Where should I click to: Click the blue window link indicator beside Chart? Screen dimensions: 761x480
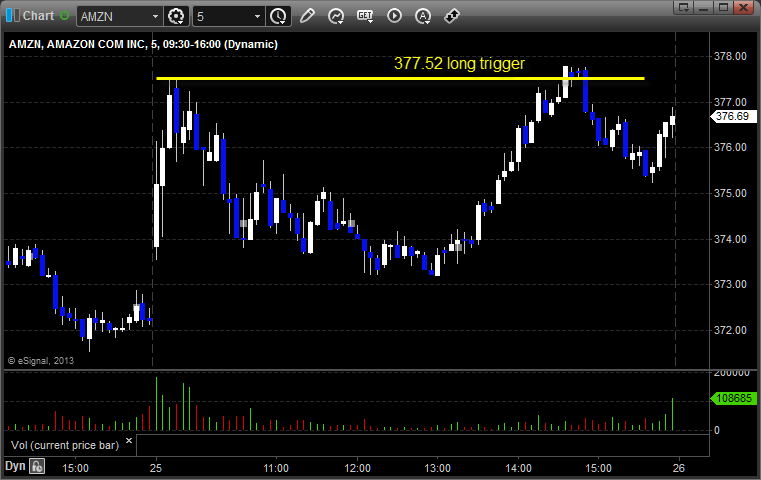point(13,16)
